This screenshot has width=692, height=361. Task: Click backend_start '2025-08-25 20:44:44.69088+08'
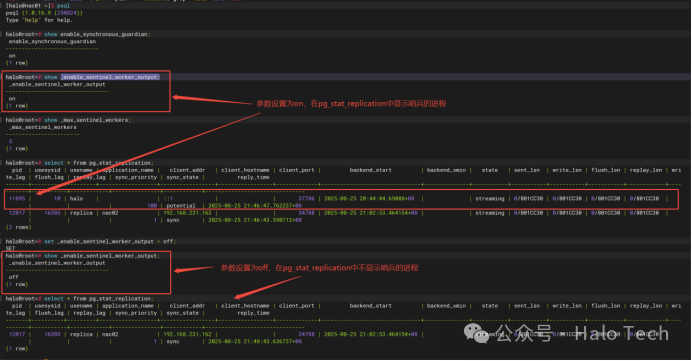coord(369,199)
